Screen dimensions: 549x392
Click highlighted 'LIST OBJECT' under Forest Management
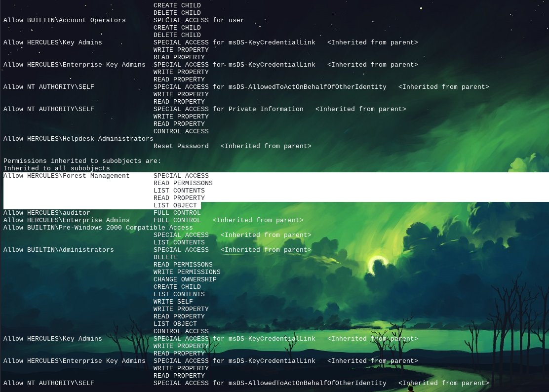click(x=175, y=205)
